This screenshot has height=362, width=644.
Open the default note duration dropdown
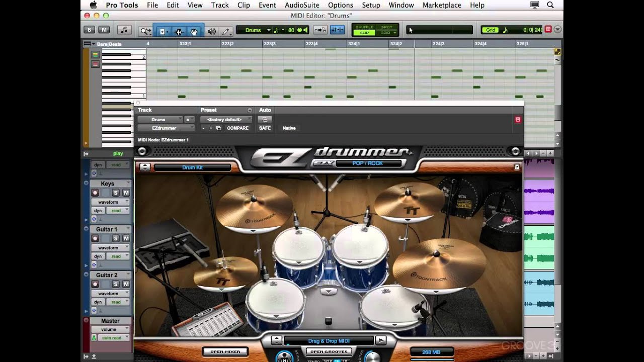point(278,30)
